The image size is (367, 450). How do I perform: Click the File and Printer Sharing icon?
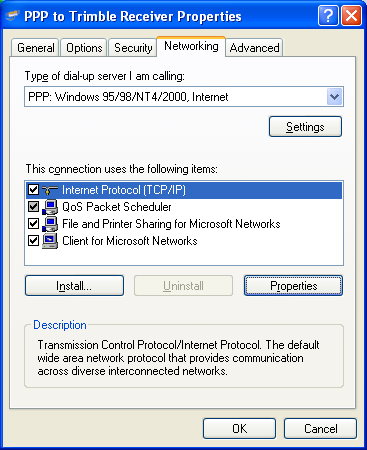[50, 224]
